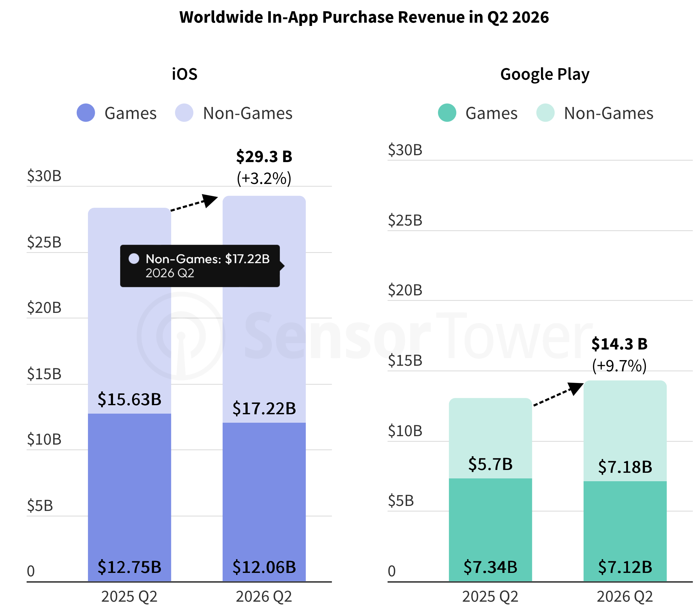Click the Google Play "2026 Q2" axis label
700x612 pixels.
tap(625, 597)
